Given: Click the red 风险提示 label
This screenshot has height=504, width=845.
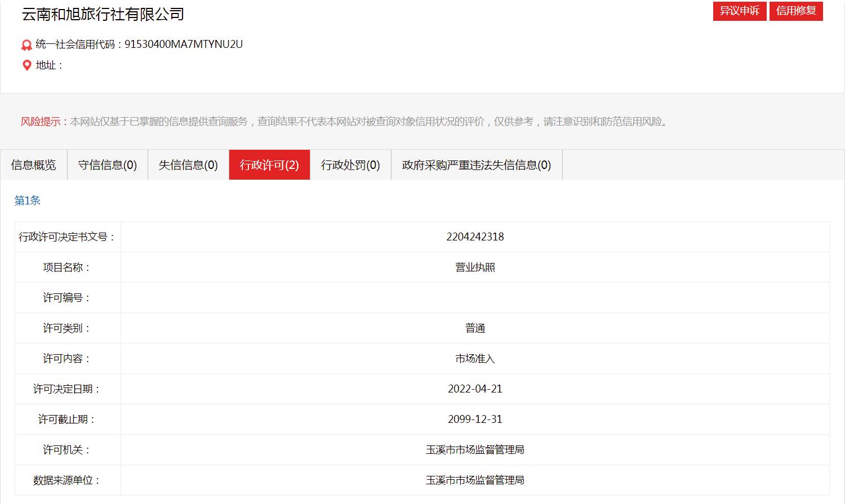Looking at the screenshot, I should click(41, 122).
